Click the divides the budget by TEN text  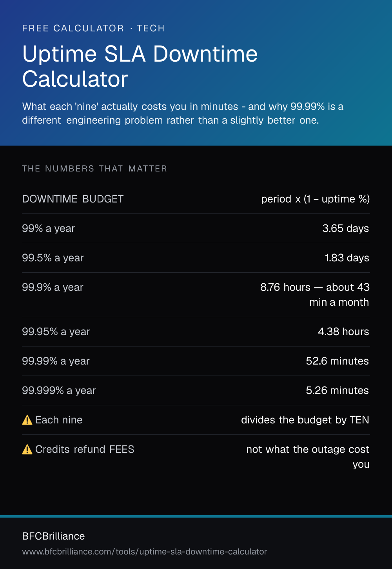click(x=305, y=420)
